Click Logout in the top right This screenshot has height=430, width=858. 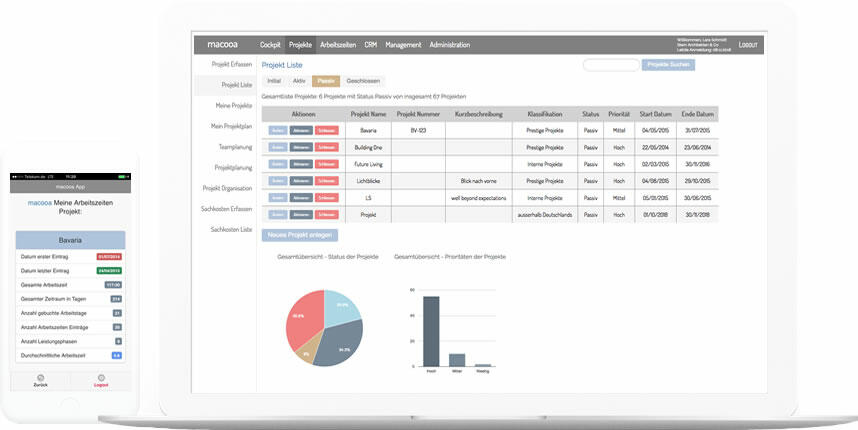[748, 45]
